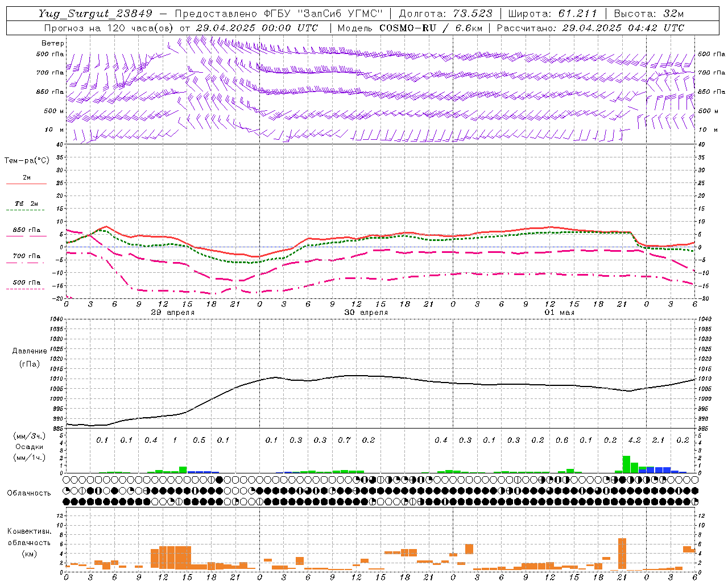Click the 700 гПа temperature legend entry
This screenshot has height=582, width=728.
[27, 256]
